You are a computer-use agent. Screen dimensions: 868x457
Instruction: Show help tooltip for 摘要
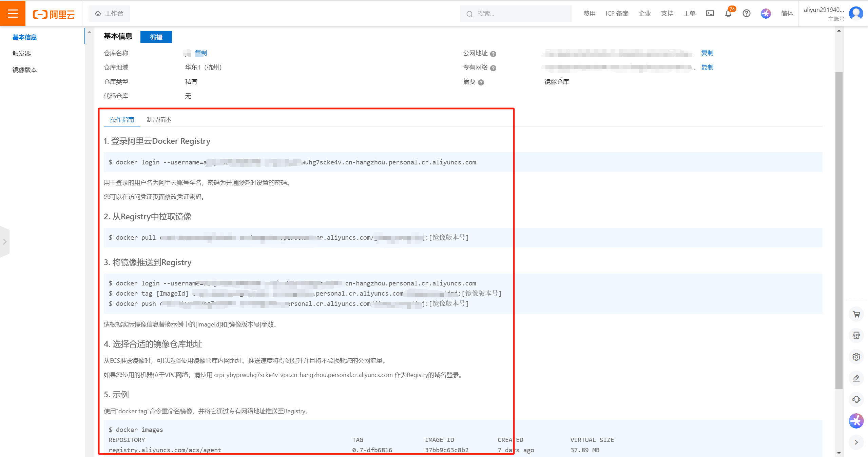pos(481,82)
